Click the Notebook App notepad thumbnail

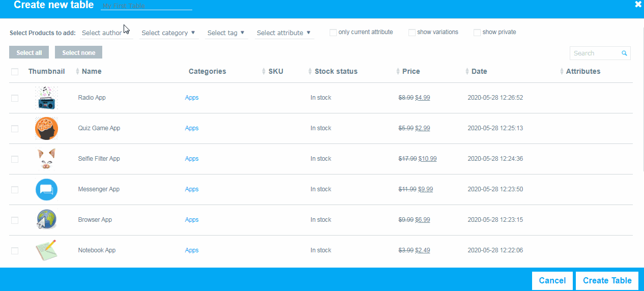pos(46,250)
